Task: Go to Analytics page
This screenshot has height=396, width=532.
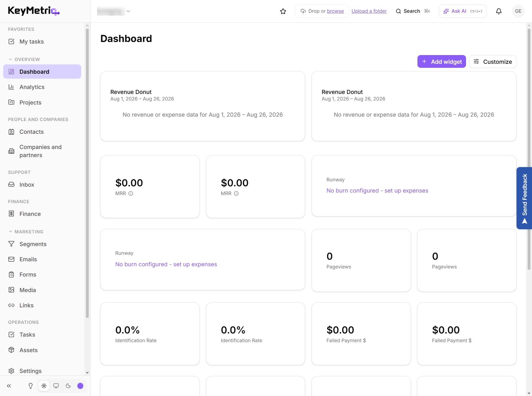Action: point(42,87)
